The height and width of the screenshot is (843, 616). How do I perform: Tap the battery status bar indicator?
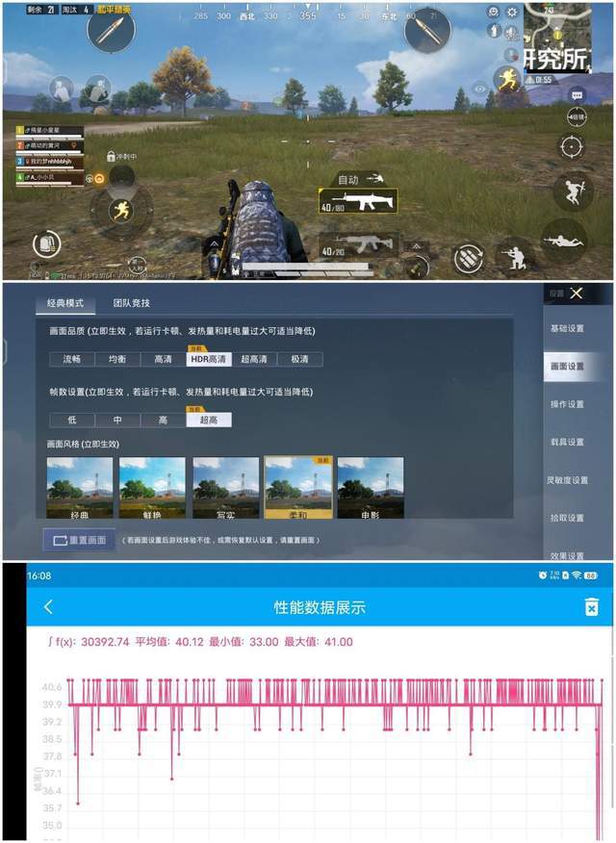(x=591, y=575)
